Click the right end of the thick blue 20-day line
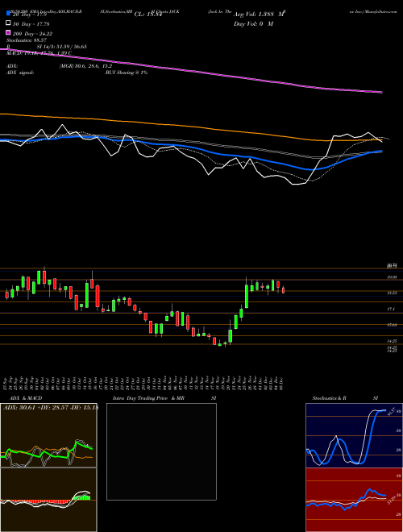This screenshot has width=403, height=532. 381,151
